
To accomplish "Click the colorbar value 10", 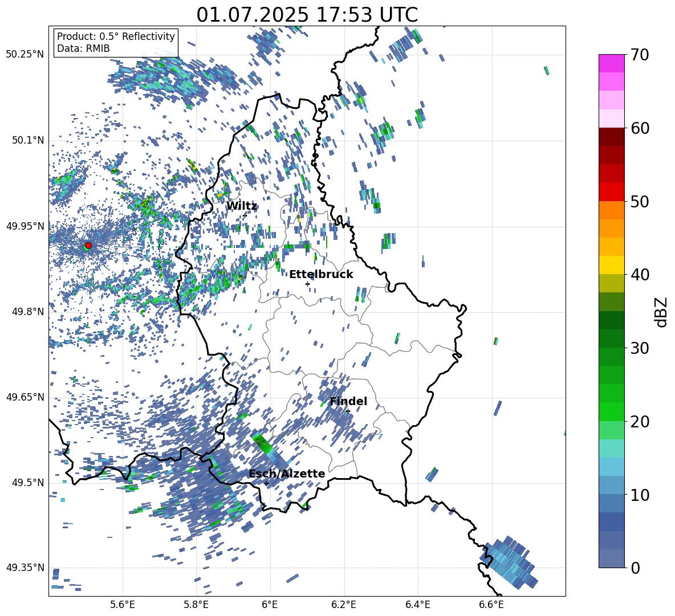I will [640, 495].
